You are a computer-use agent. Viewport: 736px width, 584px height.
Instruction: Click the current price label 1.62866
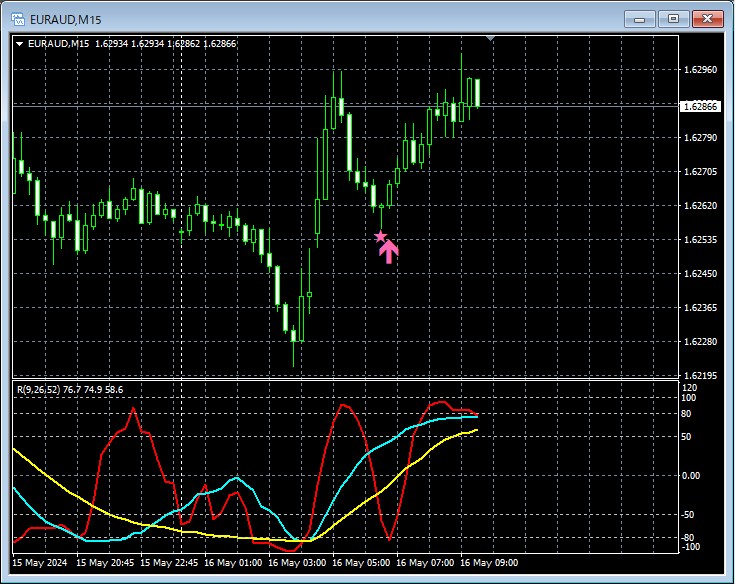(x=700, y=107)
